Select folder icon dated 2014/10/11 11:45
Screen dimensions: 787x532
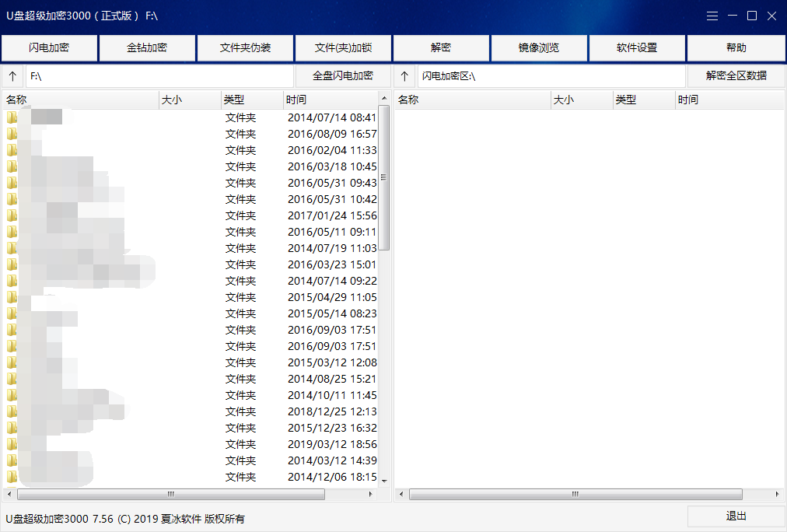(12, 395)
